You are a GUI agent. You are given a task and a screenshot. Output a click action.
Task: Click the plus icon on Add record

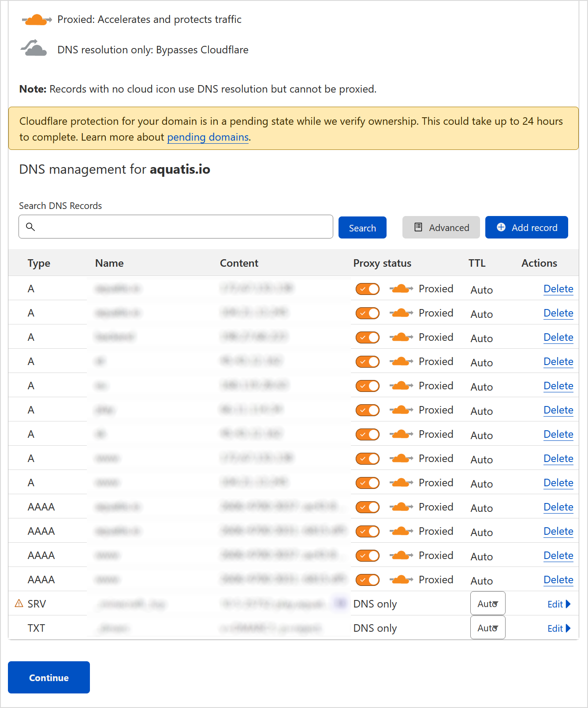[x=501, y=227]
